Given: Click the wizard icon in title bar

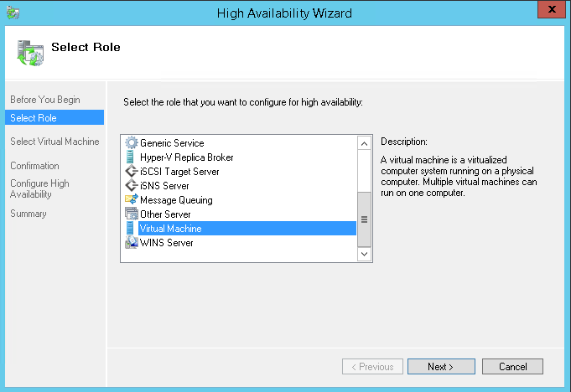Looking at the screenshot, I should tap(13, 13).
